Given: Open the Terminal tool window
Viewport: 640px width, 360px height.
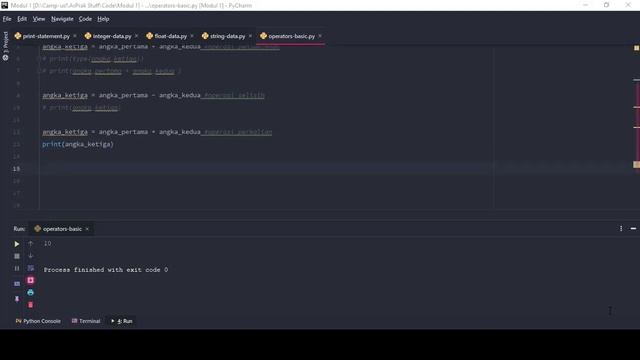Looking at the screenshot, I should pos(86,321).
